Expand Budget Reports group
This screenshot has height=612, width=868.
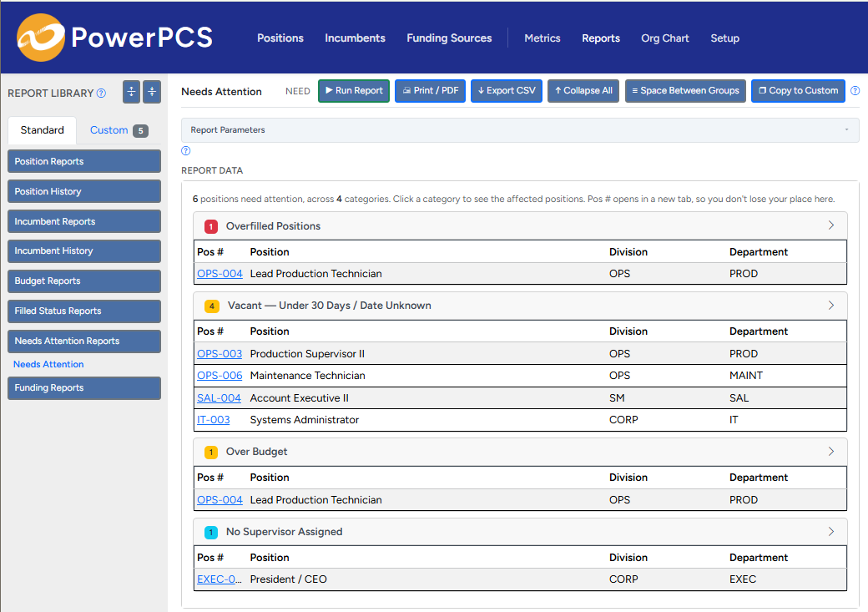click(84, 281)
